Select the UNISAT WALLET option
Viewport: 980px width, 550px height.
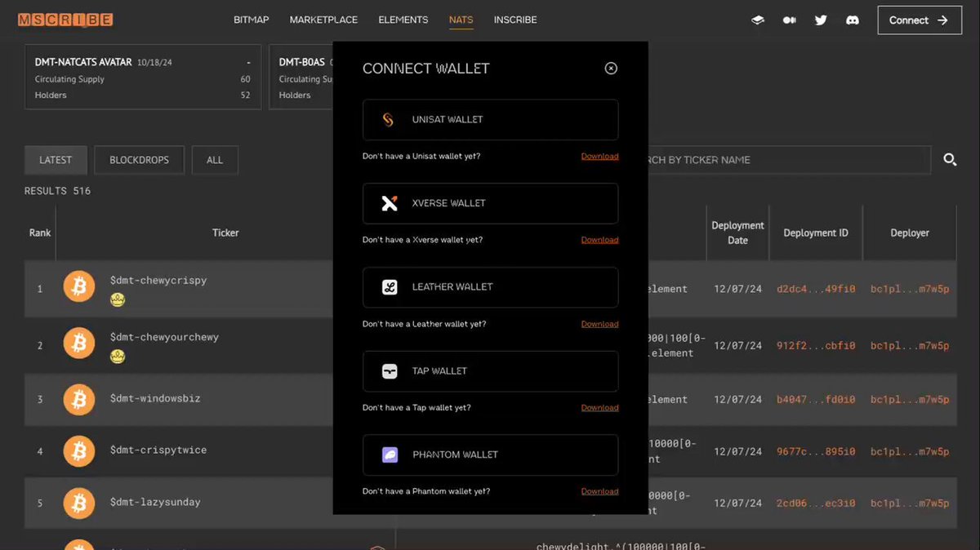point(490,118)
